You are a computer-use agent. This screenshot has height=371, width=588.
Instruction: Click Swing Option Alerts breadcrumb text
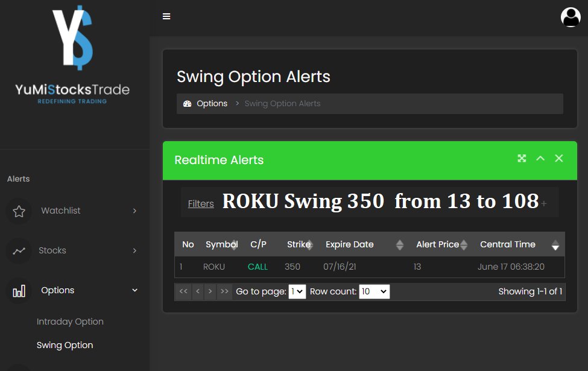282,104
